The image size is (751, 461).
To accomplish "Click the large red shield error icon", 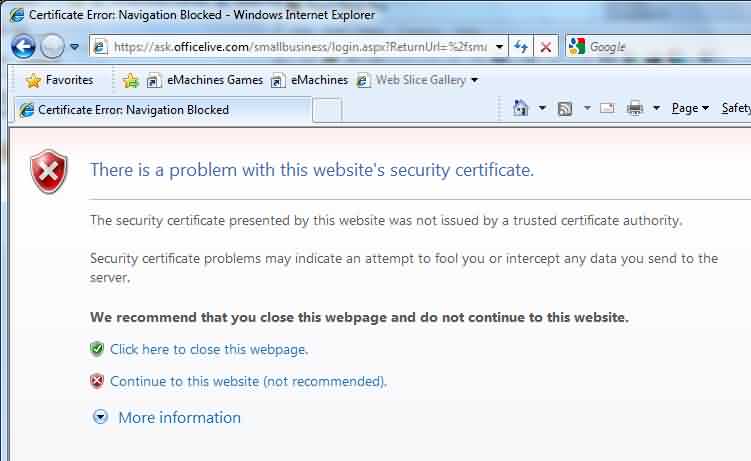I will click(48, 171).
